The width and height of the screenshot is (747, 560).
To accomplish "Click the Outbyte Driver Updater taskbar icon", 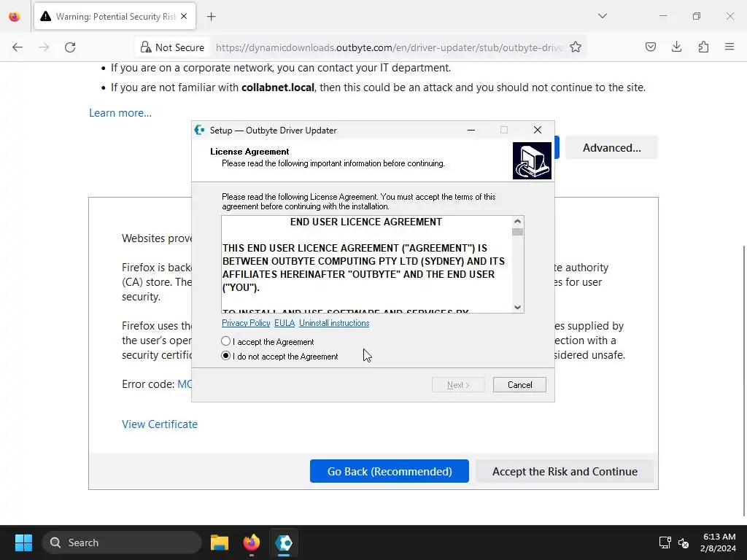I will (x=284, y=542).
